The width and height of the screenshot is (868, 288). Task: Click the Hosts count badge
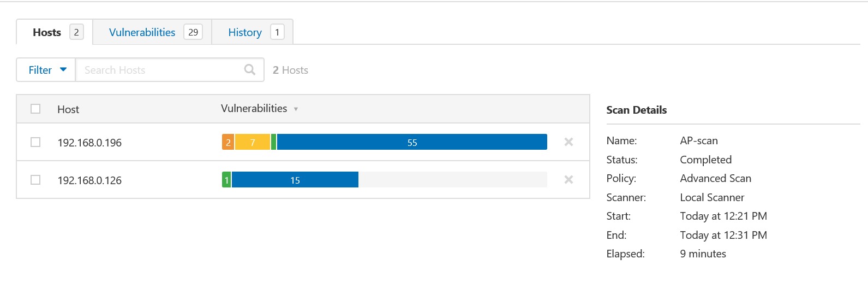click(76, 32)
